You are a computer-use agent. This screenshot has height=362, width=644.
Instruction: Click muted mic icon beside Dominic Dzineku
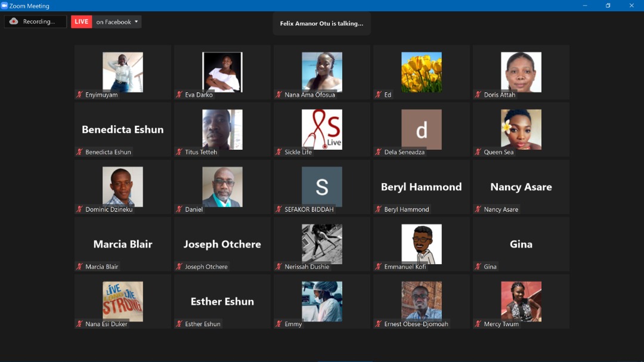tap(80, 209)
